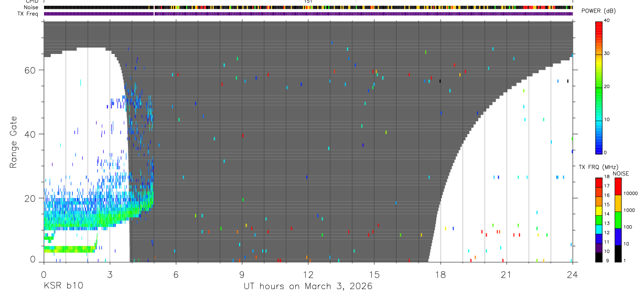Click the black 1–10 swatch in NOISE bar

pyautogui.click(x=618, y=254)
